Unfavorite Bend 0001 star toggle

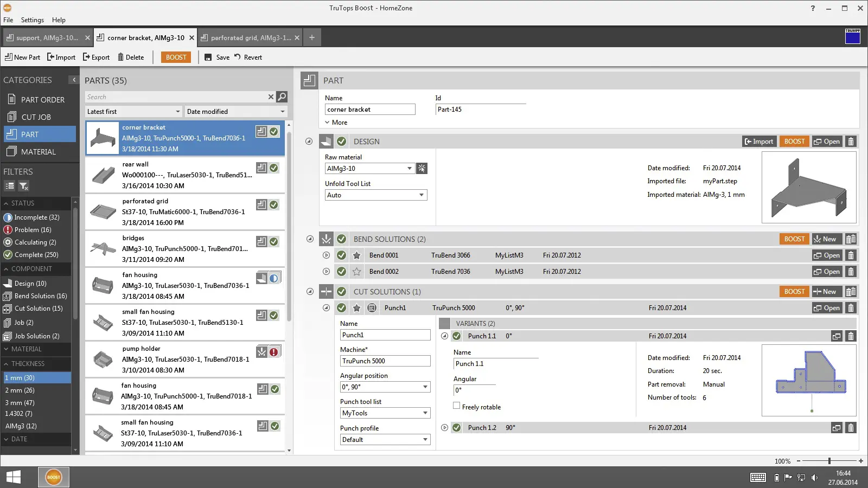[x=356, y=255]
